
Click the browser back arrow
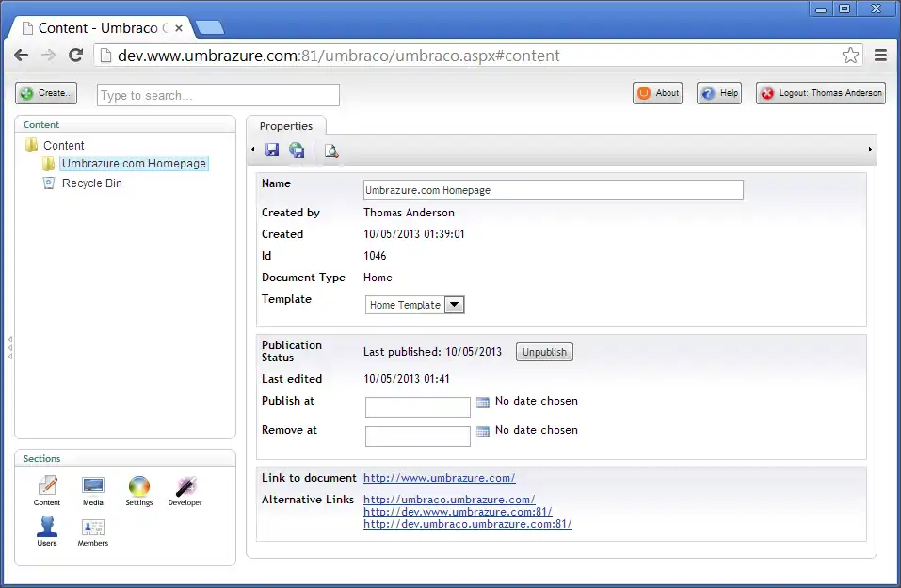tap(22, 56)
